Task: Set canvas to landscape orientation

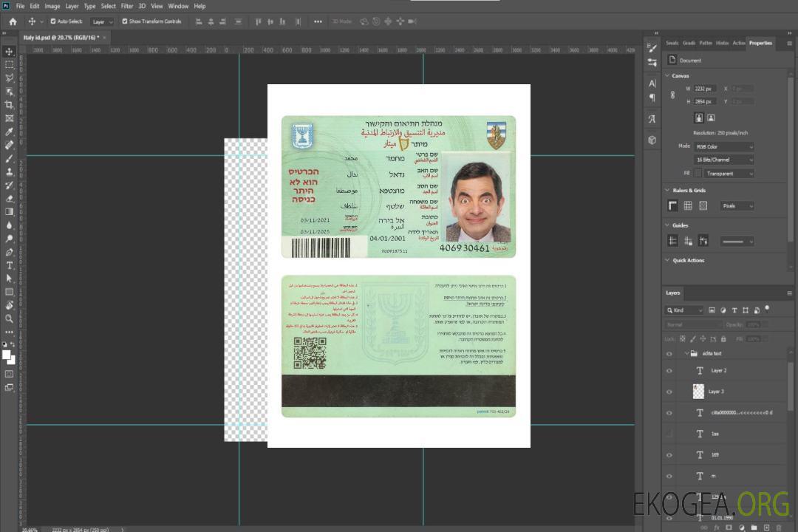Action: click(x=711, y=118)
